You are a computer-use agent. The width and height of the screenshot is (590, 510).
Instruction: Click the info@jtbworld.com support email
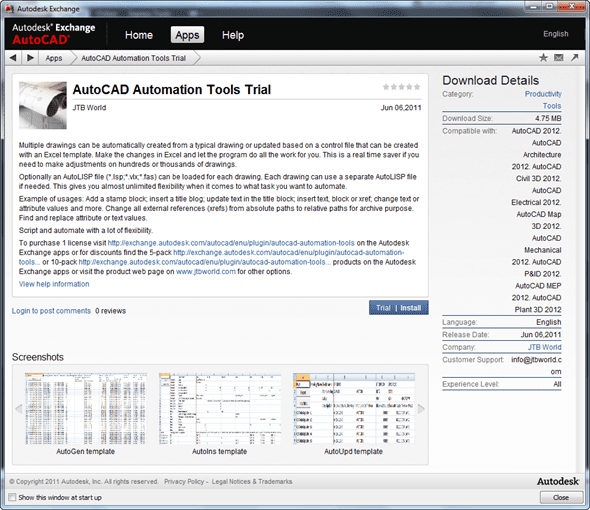click(x=536, y=365)
